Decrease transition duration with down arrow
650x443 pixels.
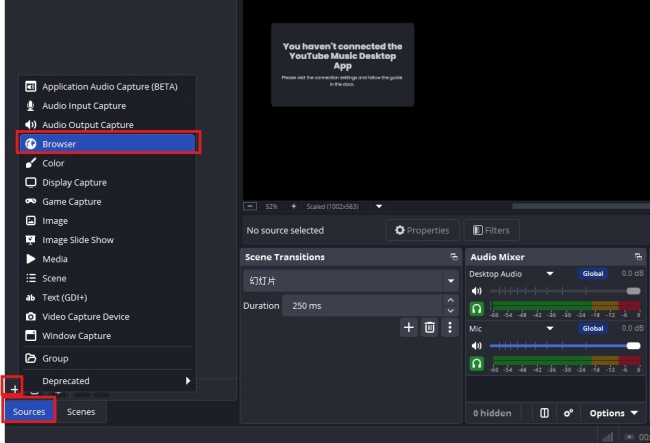[x=451, y=311]
